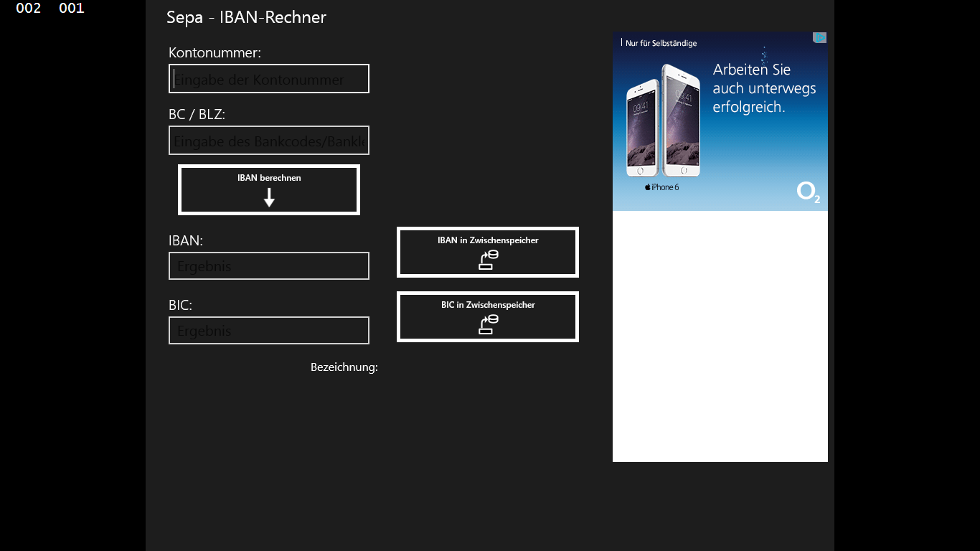Click the 'BIC:' label
This screenshot has width=980, height=551.
[181, 305]
